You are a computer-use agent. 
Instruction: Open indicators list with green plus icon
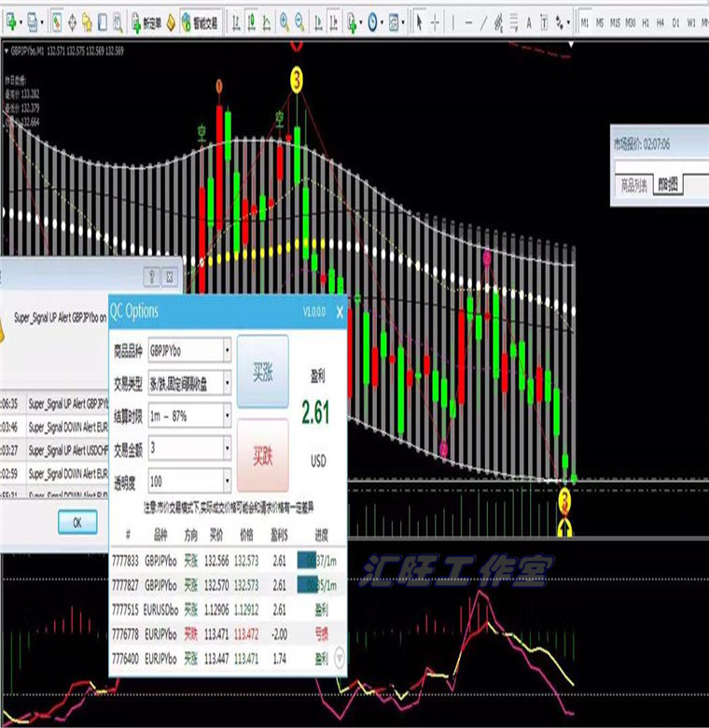(x=353, y=22)
